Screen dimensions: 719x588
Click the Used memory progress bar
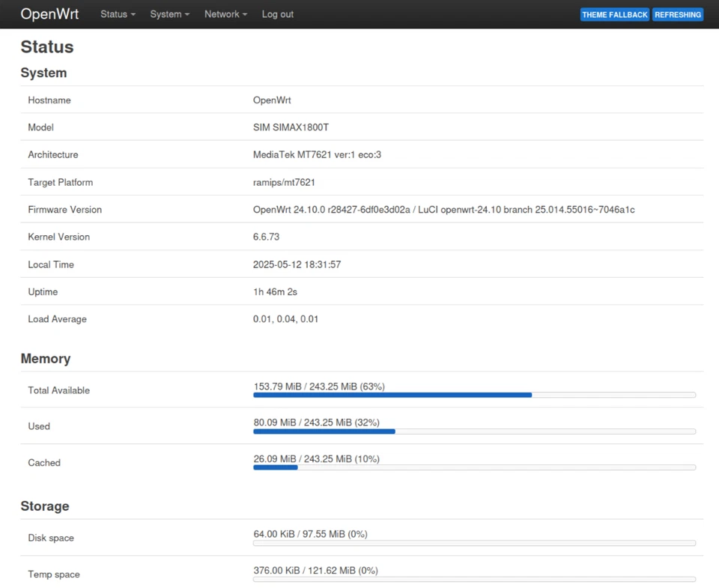[475, 431]
